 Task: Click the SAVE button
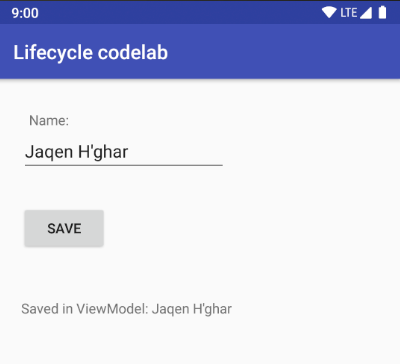pyautogui.click(x=64, y=228)
